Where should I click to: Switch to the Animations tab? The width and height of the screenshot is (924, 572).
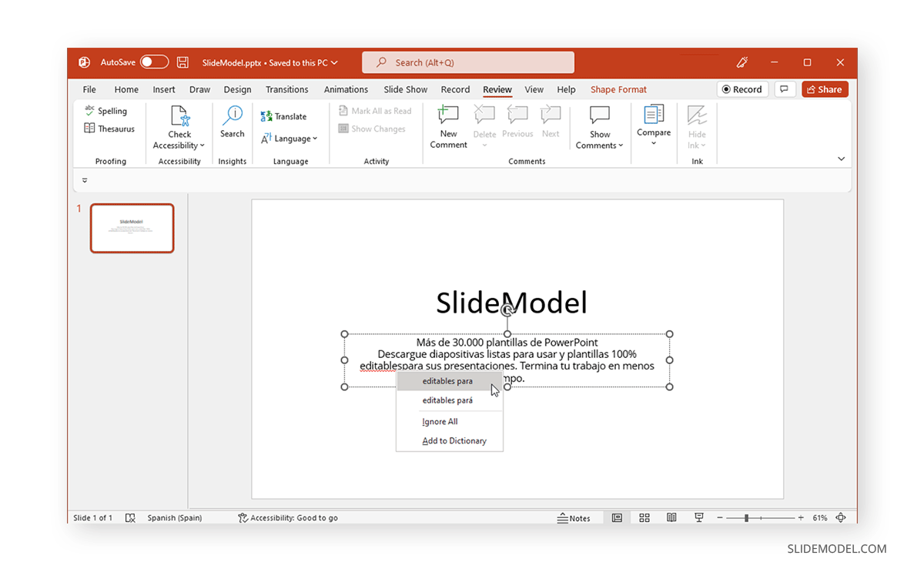[346, 89]
